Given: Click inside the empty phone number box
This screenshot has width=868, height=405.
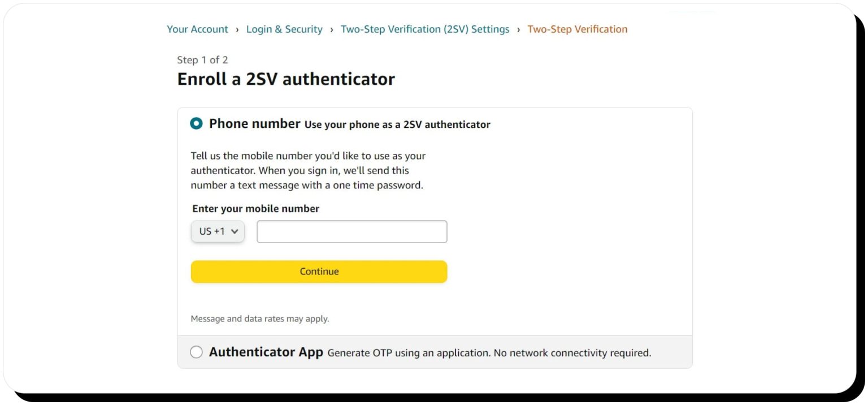Looking at the screenshot, I should coord(351,231).
